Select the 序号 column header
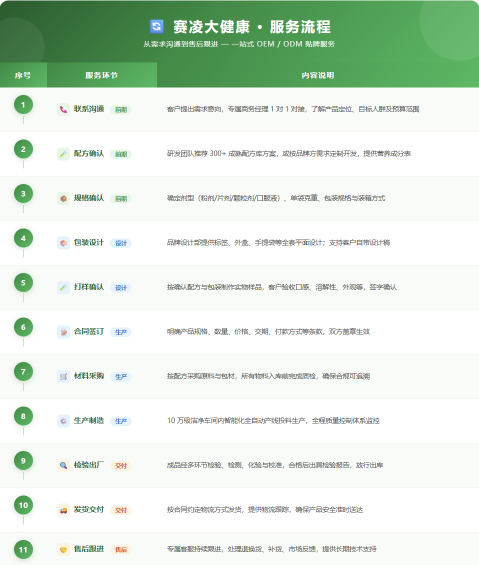This screenshot has width=479, height=565. [23, 75]
